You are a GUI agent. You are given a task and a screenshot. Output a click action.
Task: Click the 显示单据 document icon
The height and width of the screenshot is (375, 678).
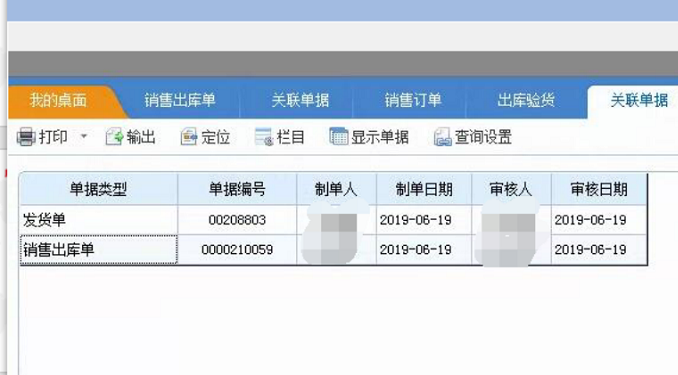point(339,137)
